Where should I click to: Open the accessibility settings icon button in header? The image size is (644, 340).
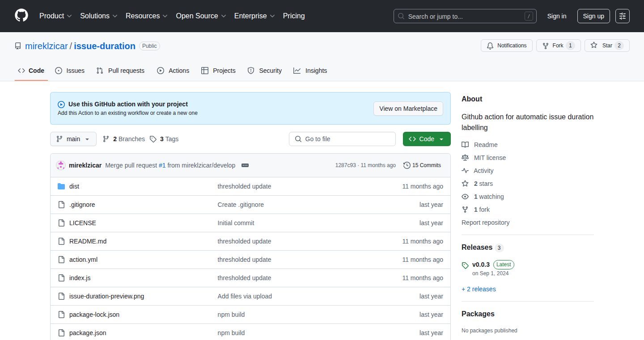[x=623, y=16]
